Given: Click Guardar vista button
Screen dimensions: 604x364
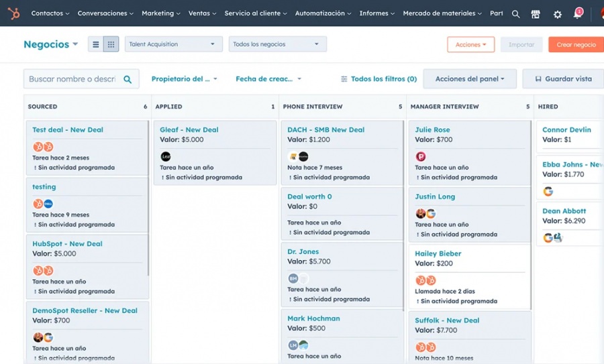Looking at the screenshot, I should (564, 79).
